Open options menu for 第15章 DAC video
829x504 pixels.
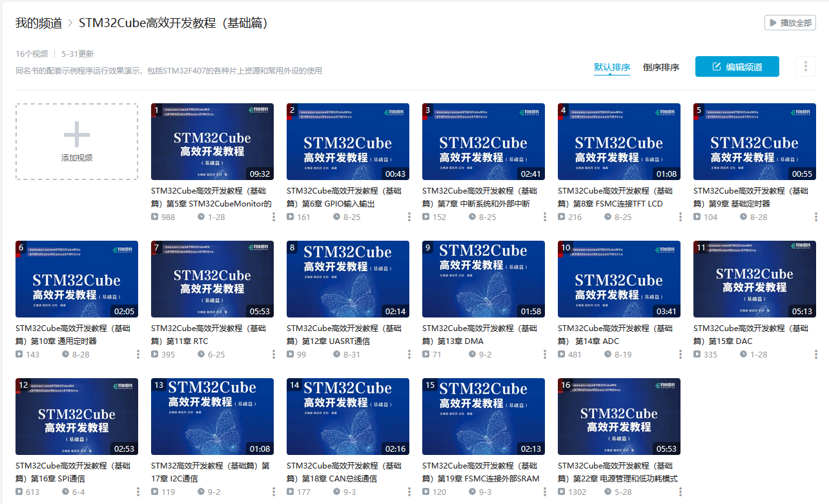(x=815, y=354)
